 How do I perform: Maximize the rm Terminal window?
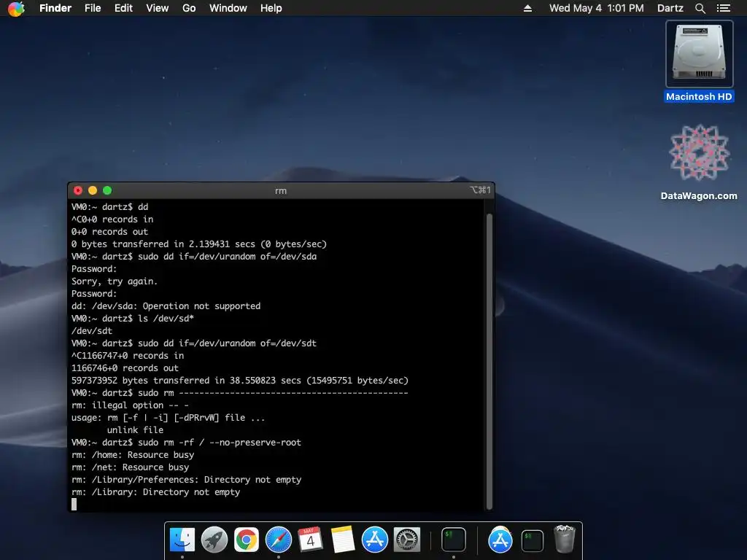pyautogui.click(x=107, y=190)
